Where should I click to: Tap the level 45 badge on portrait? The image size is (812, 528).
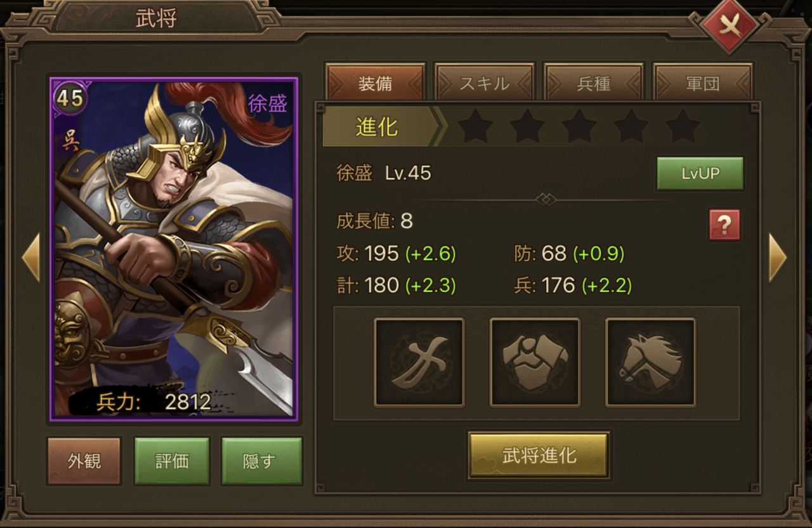coord(70,98)
